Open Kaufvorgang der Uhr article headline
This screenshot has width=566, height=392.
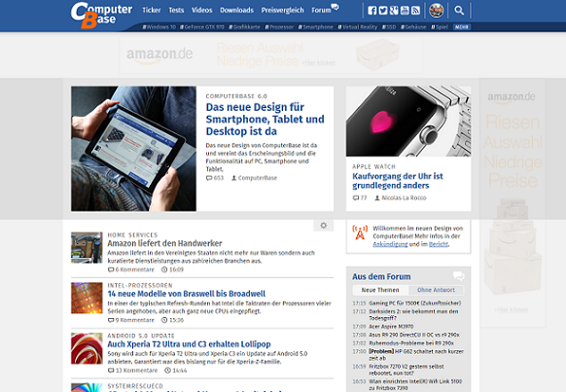398,181
